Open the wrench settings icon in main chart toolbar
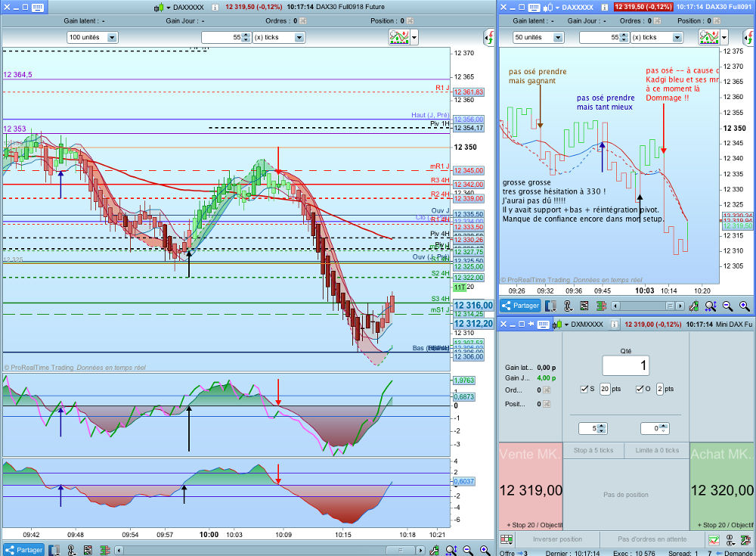 (x=435, y=550)
